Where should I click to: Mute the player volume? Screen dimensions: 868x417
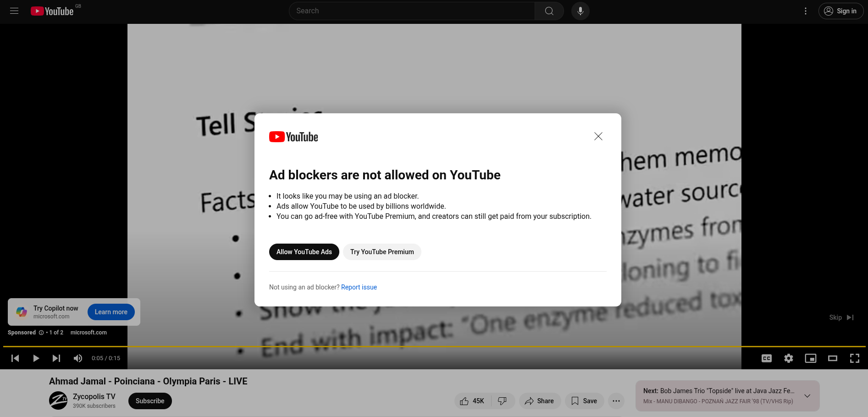point(78,358)
